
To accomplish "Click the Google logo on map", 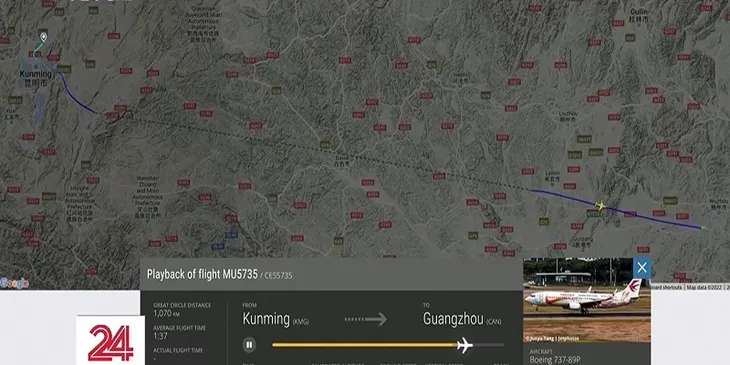I will pos(14,283).
